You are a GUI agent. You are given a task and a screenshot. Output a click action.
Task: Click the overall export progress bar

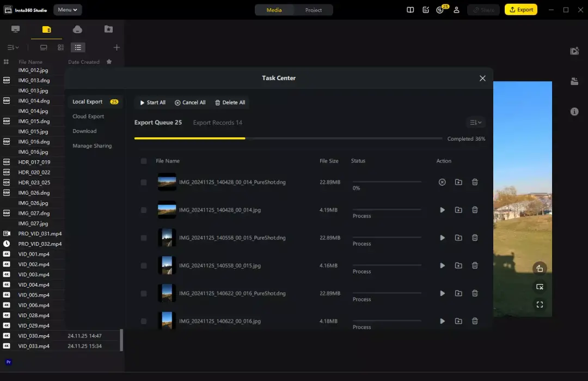click(x=288, y=138)
